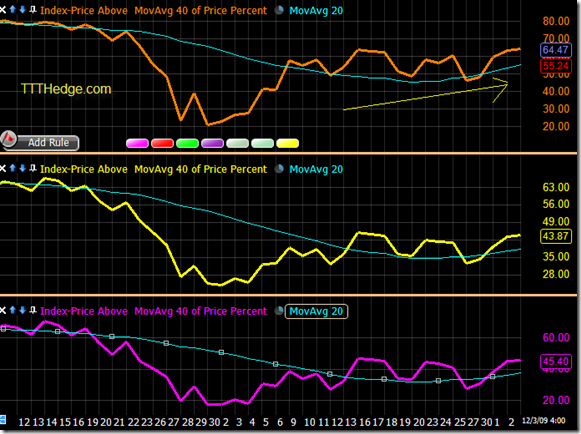Click the 64.47 value label

tap(556, 50)
